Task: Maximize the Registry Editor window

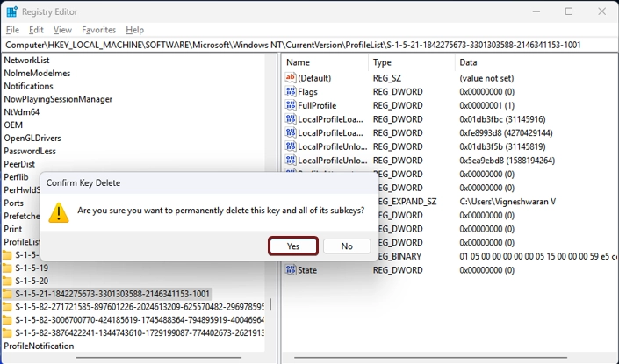Action: tap(568, 11)
